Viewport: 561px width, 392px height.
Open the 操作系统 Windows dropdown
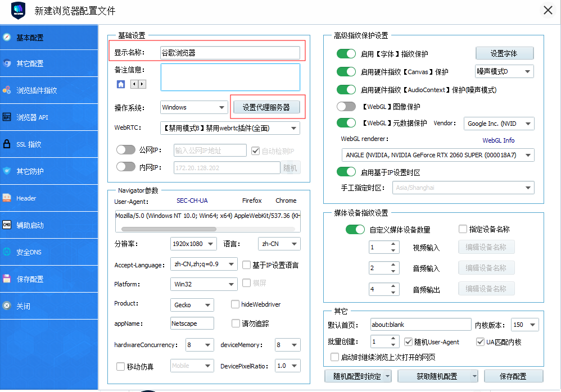194,107
